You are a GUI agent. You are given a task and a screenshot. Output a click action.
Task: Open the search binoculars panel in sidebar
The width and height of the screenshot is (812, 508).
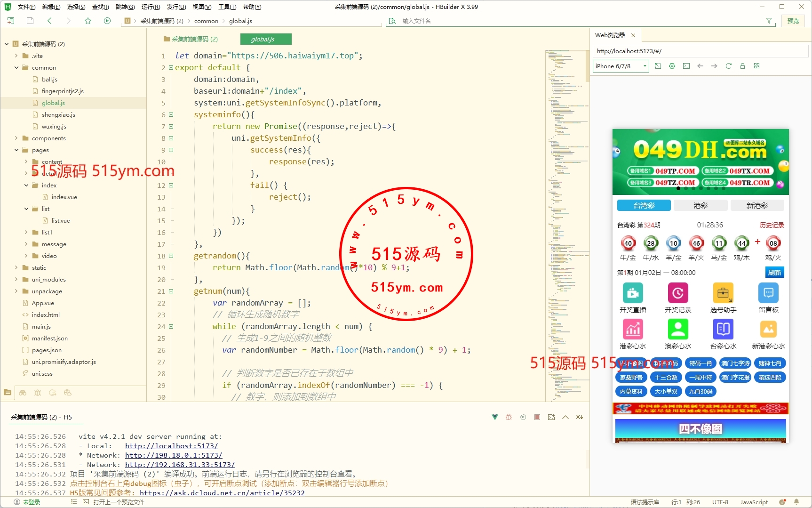(23, 393)
